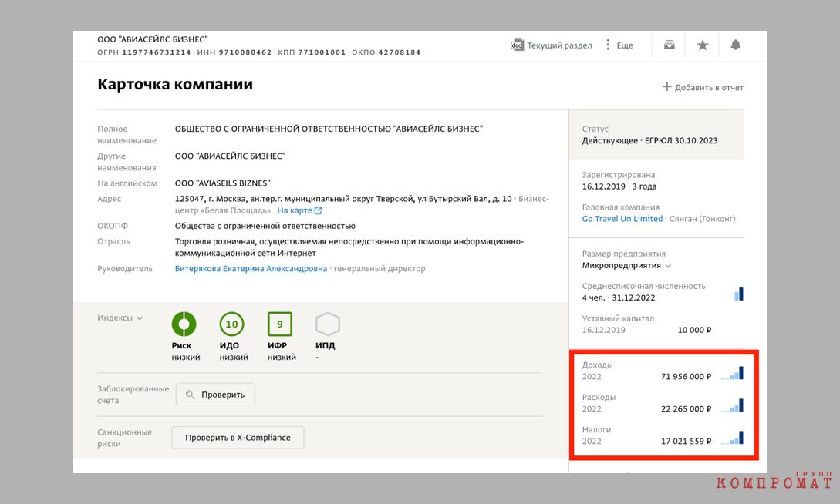Viewport: 840px width, 504px height.
Task: Click the header company name ООО "АВИАСЕЙЛС БИЗНЕС"
Action: click(153, 39)
